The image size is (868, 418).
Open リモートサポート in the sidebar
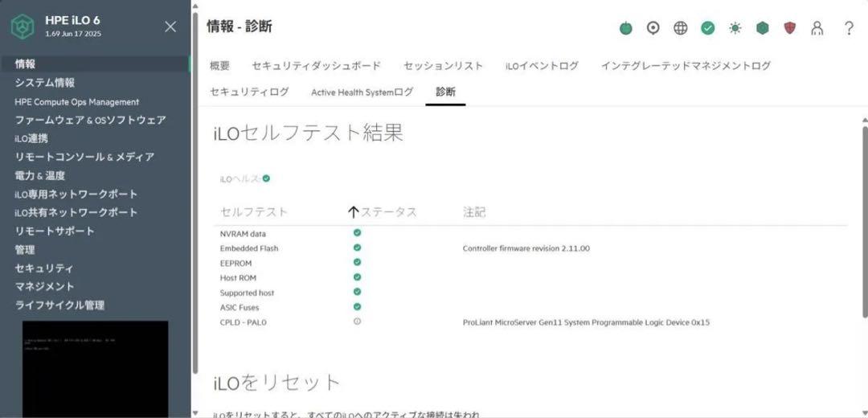pyautogui.click(x=55, y=231)
